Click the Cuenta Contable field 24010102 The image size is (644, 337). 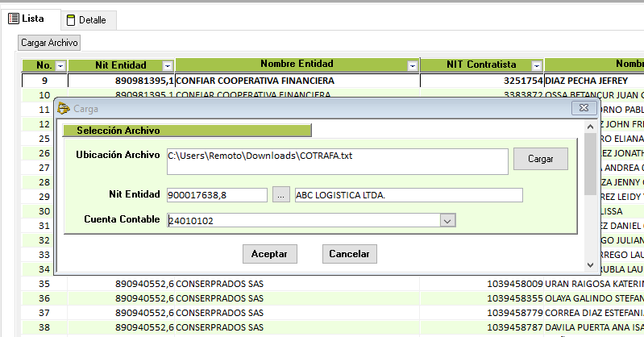pos(304,221)
